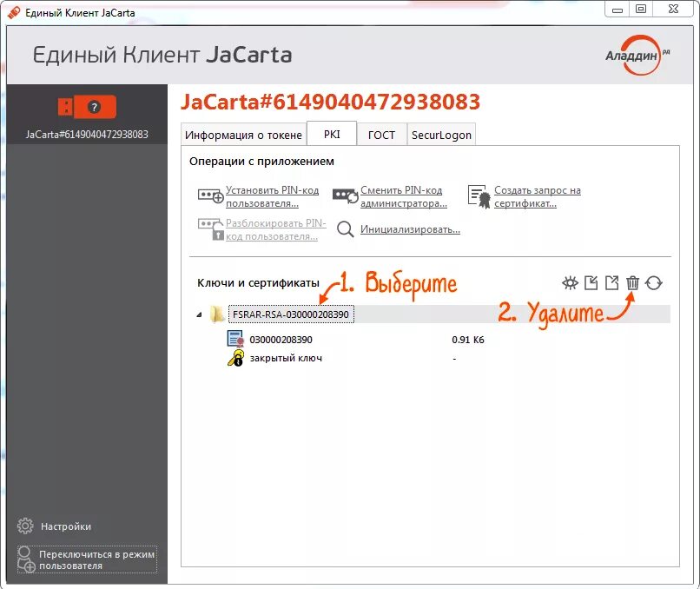Click the Операции с приложением heading
This screenshot has height=589, width=700.
(261, 162)
